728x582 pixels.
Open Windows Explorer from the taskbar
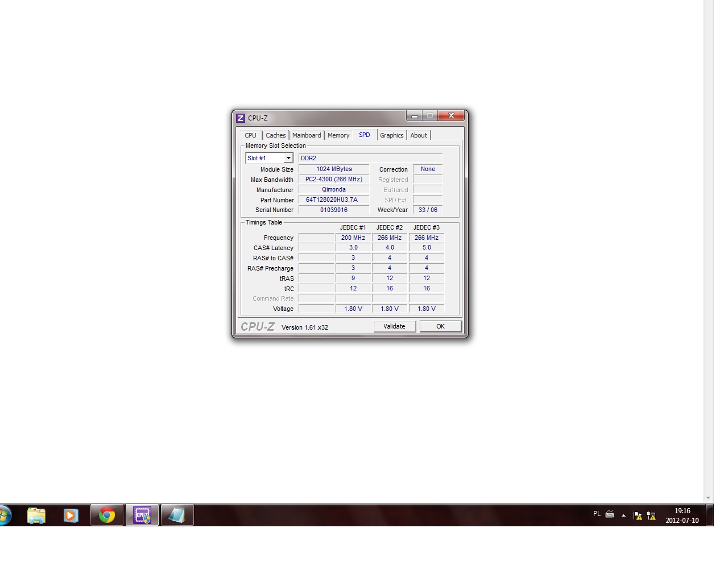[x=36, y=516]
